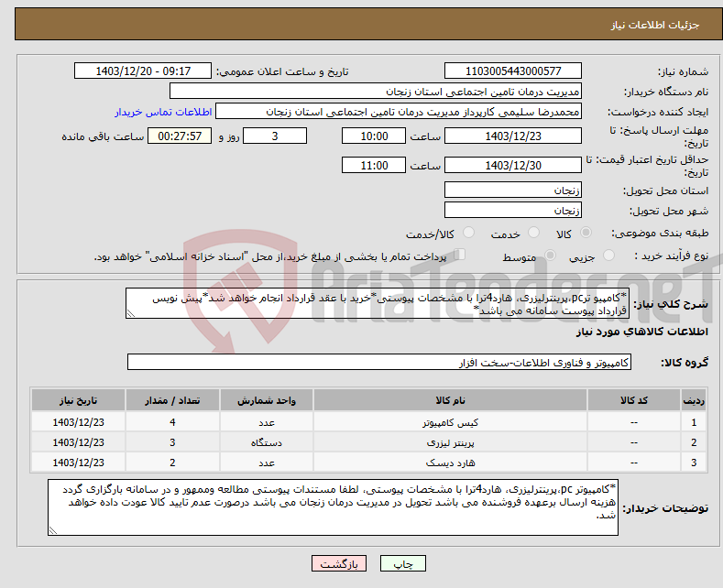The image size is (723, 588).
Task: Click the response deadline date 1403/12/23 field
Action: (x=513, y=136)
